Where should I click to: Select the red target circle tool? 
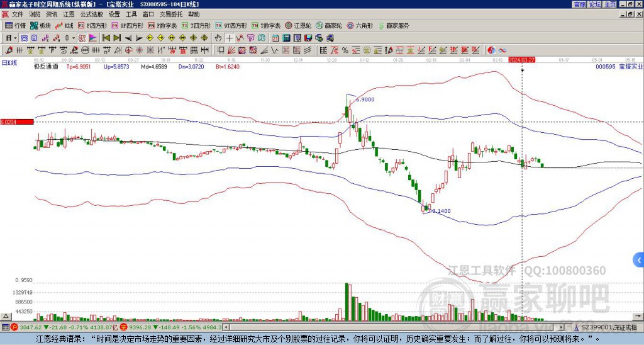click(128, 50)
